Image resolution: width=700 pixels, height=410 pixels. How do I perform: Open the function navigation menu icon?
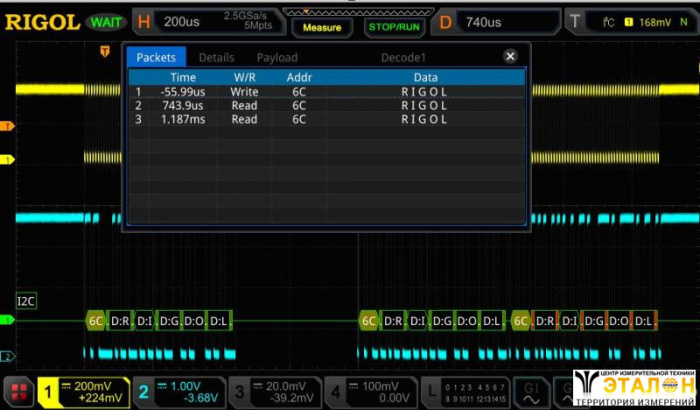[x=17, y=392]
